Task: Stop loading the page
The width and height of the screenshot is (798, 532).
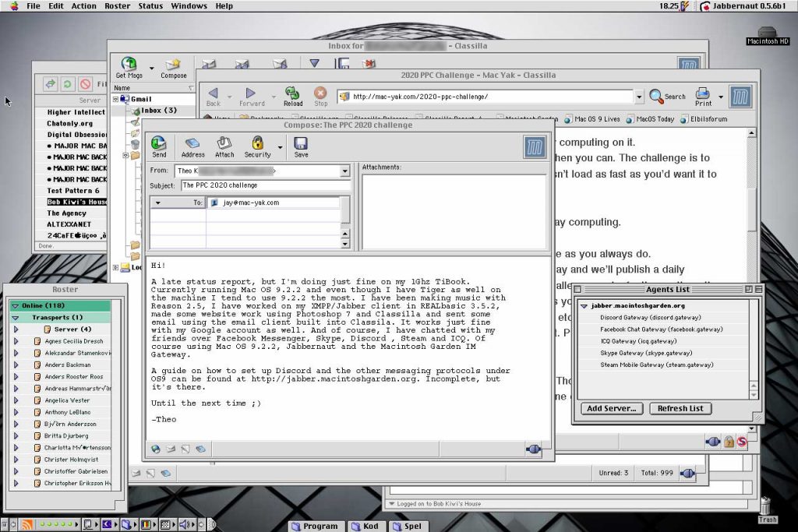Action: click(x=320, y=97)
